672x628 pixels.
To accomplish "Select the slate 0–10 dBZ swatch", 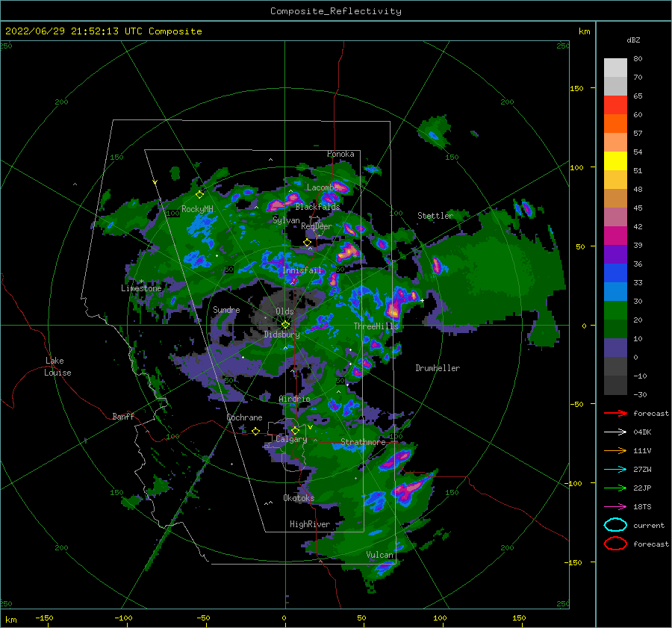I will (615, 347).
